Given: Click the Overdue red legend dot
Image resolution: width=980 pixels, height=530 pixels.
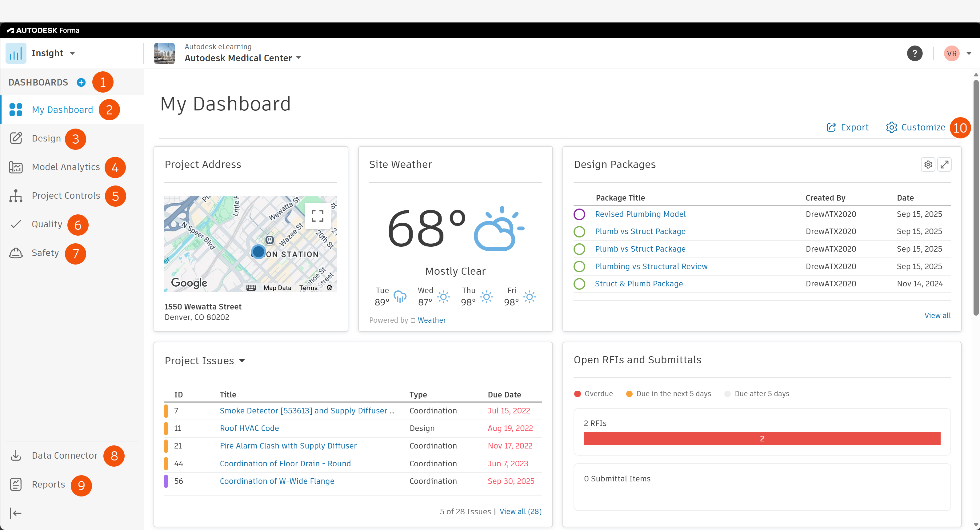Looking at the screenshot, I should [578, 394].
